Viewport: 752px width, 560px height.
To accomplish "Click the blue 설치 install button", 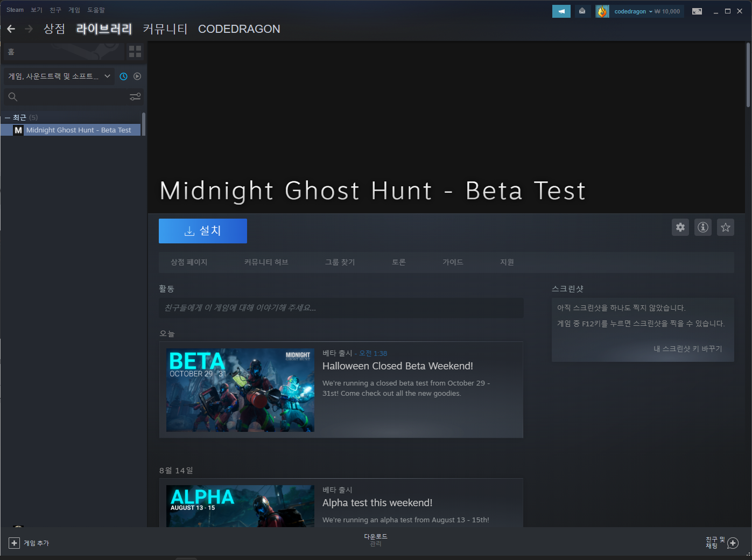I will tap(203, 231).
